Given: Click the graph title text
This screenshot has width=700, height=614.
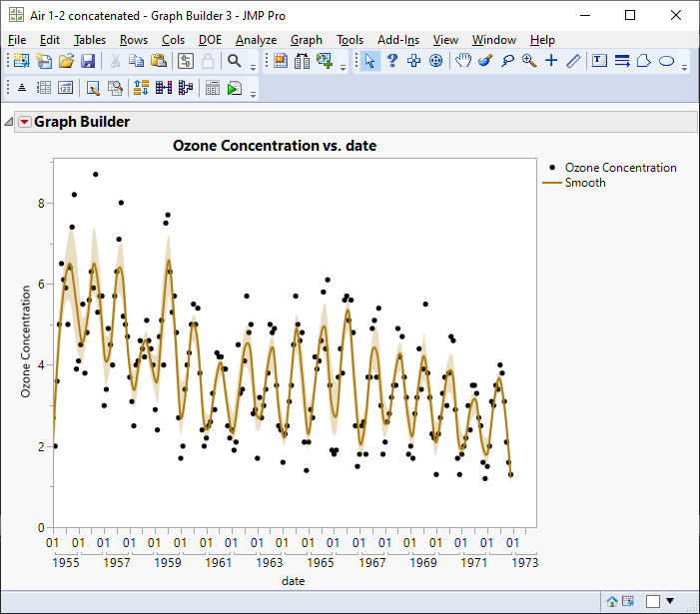Looking at the screenshot, I should pos(274,146).
